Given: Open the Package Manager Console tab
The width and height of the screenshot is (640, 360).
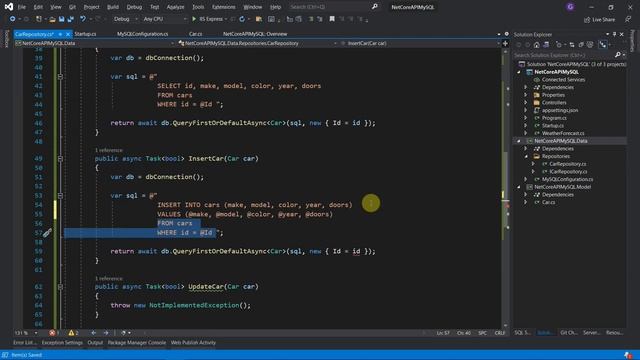Looking at the screenshot, I should click(x=137, y=343).
